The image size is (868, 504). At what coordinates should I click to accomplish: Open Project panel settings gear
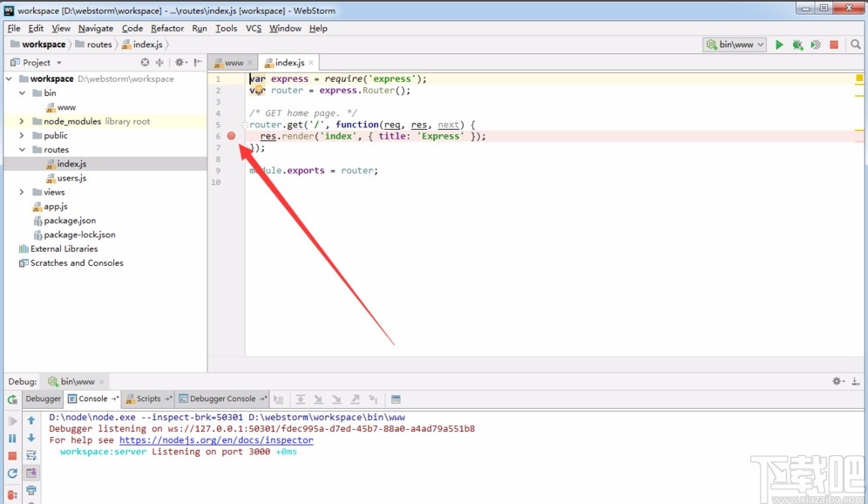[x=180, y=63]
